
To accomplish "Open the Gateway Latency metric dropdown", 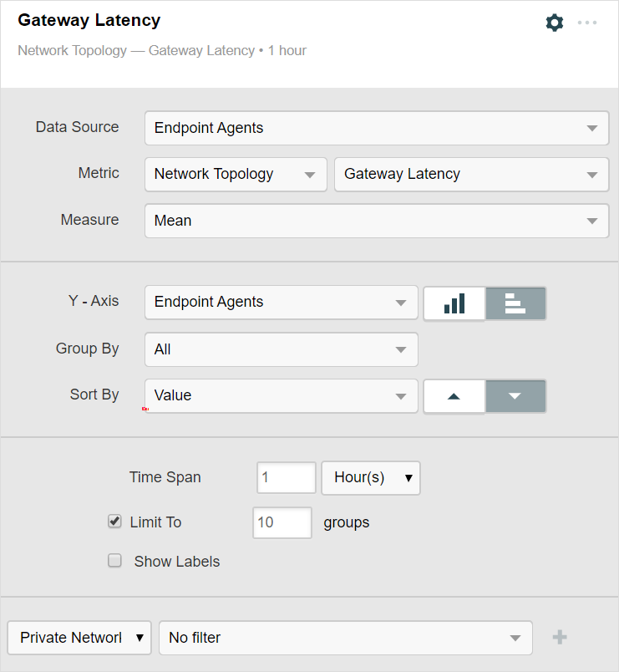I will [x=471, y=175].
